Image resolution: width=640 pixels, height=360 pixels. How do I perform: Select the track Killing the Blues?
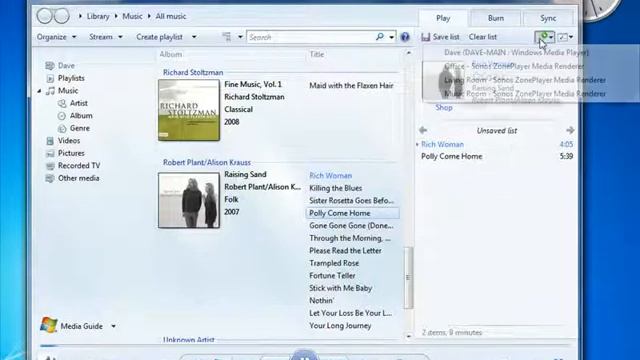336,188
